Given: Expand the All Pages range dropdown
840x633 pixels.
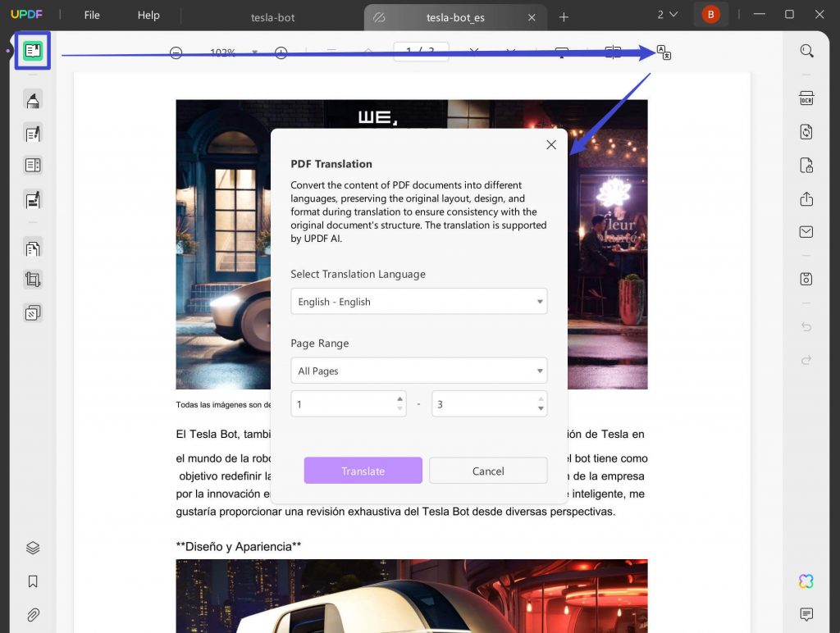Looking at the screenshot, I should (418, 371).
